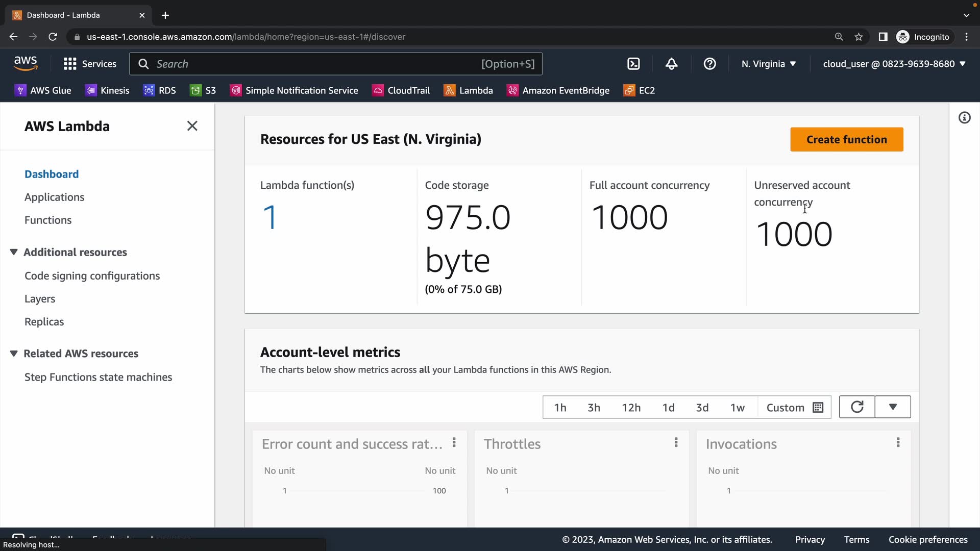Open Invocations chart options menu
Screen dimensions: 980x551
pyautogui.click(x=898, y=442)
